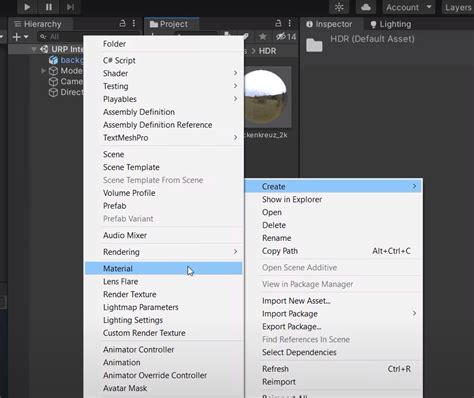Toggle Hierarchy panel lock icon

[122, 23]
